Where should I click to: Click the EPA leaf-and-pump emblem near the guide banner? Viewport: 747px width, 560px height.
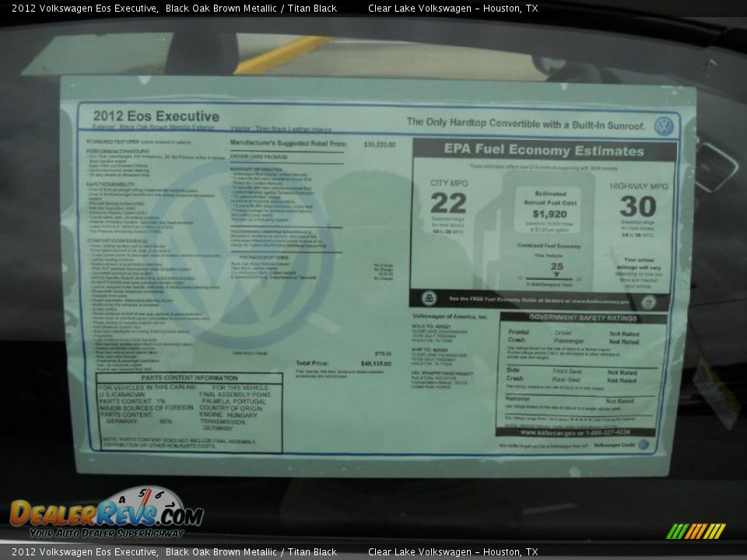430,298
